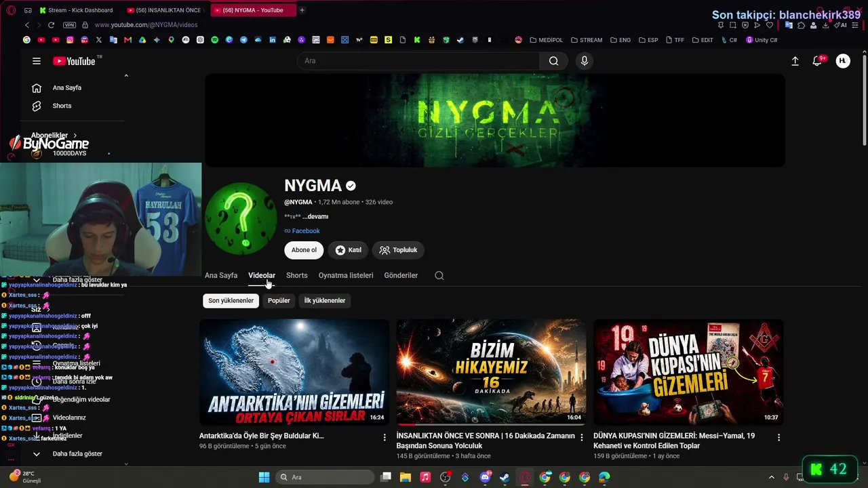Viewport: 868px width, 488px height.
Task: Open the X (Twitter) bookmark icon
Action: point(99,40)
